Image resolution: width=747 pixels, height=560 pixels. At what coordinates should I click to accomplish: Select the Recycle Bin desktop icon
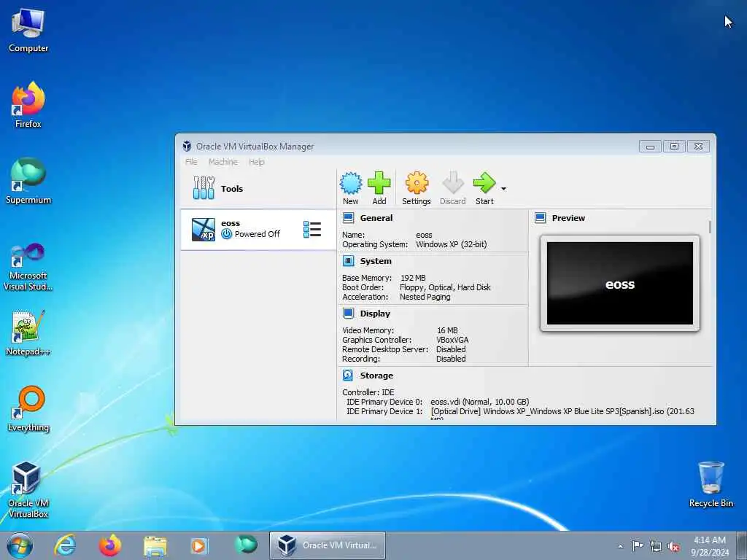pyautogui.click(x=711, y=484)
